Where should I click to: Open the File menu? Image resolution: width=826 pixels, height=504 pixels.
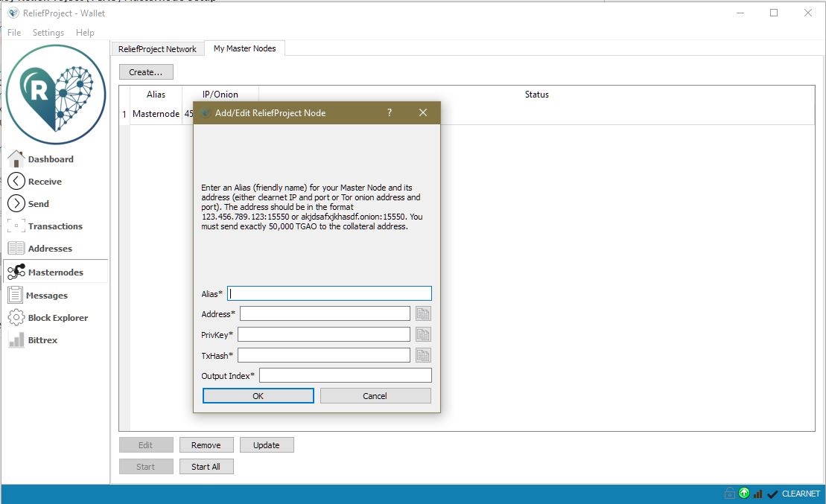coord(14,33)
